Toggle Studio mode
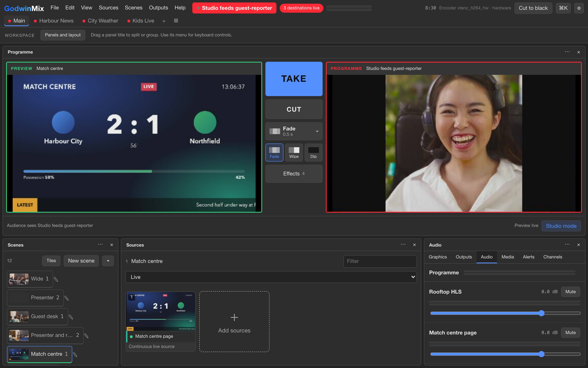 click(x=561, y=226)
